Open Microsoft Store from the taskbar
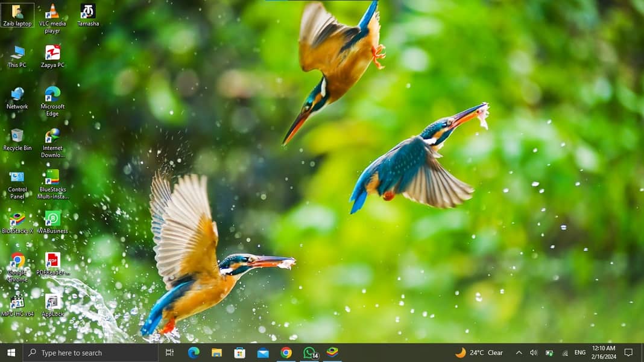Image resolution: width=644 pixels, height=362 pixels. click(x=240, y=352)
